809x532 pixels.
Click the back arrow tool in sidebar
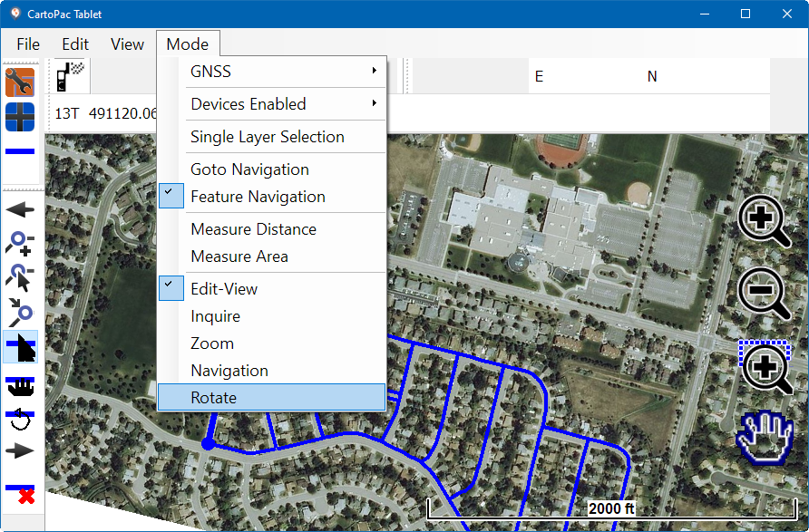pyautogui.click(x=20, y=210)
